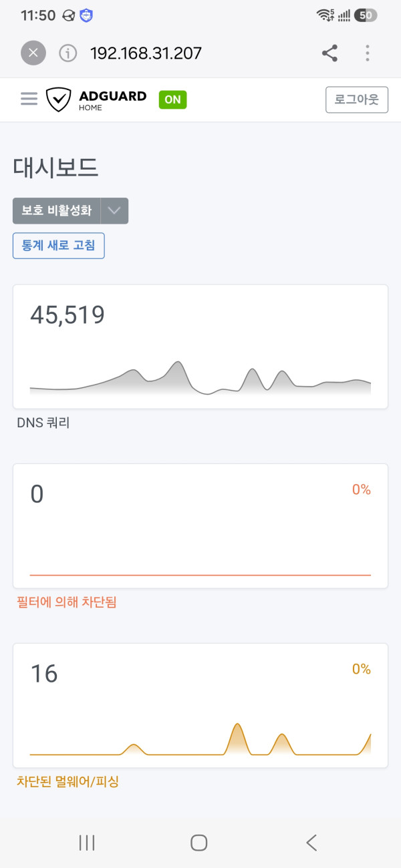
Task: Disable protection with 보호 비활성화 button
Action: [57, 210]
